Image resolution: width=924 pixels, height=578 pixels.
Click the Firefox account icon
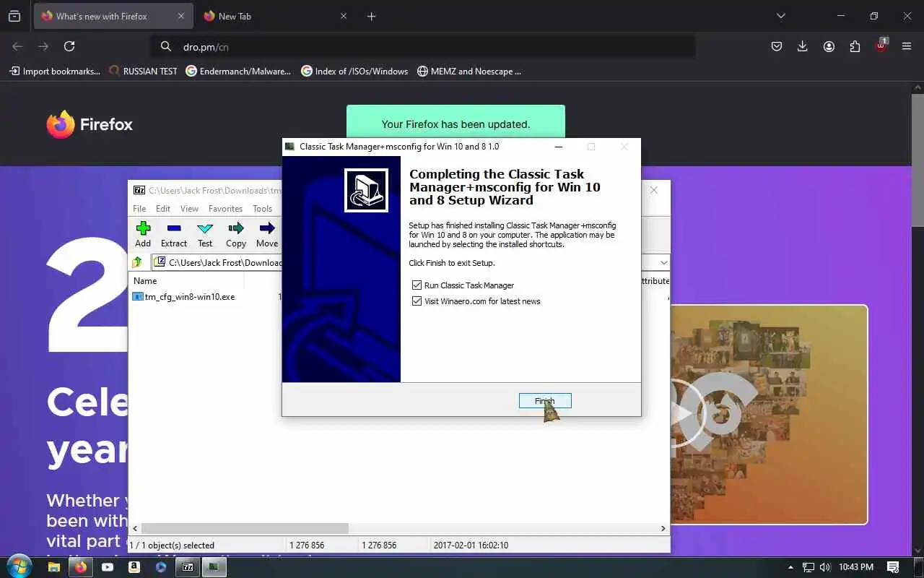(829, 46)
